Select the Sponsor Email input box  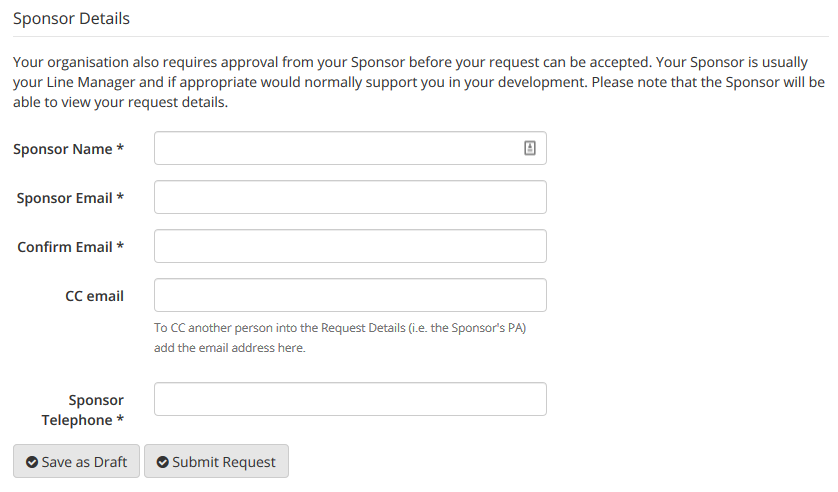(x=350, y=197)
